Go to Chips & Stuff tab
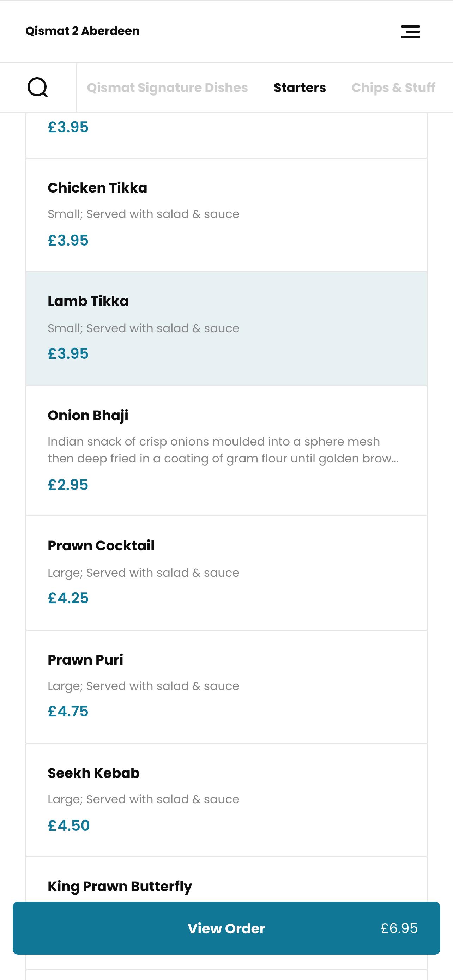Viewport: 453px width, 980px height. click(x=393, y=87)
